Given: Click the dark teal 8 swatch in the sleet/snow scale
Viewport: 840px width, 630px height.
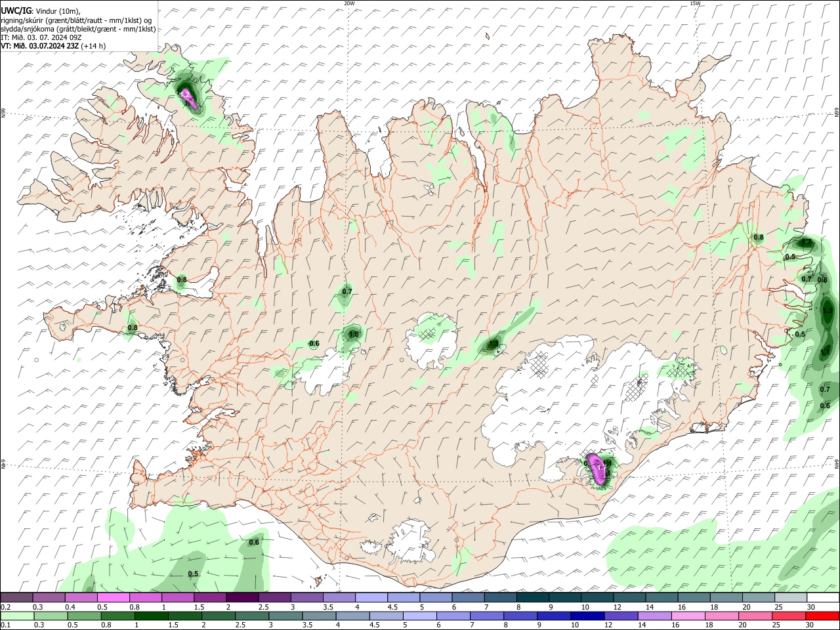Looking at the screenshot, I should (x=532, y=597).
